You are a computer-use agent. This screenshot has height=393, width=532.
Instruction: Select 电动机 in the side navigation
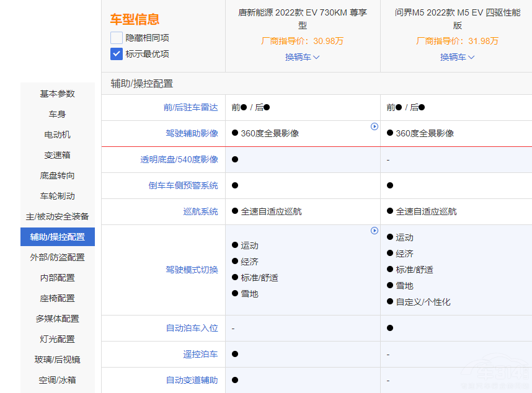[58, 135]
